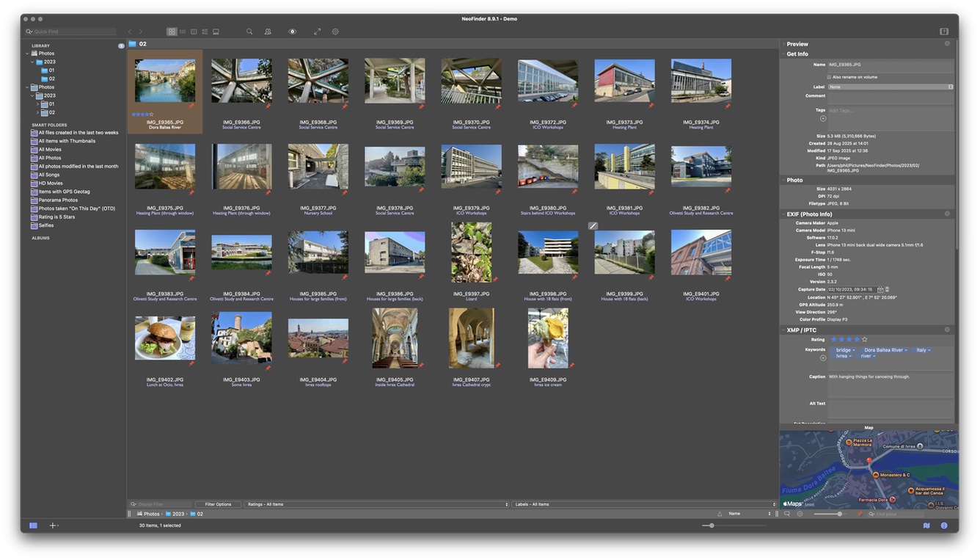Select "Items with GPS Geotag" smart folder
The image size is (980, 560).
(64, 192)
